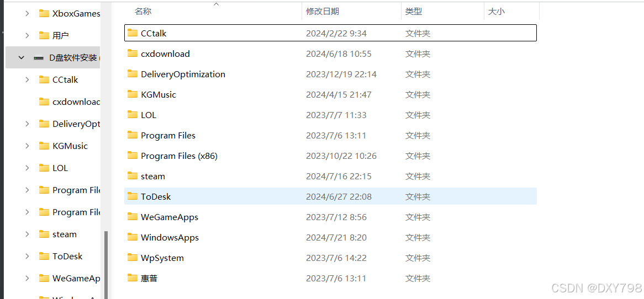Click the date 2023/12/19 22:14

(341, 74)
